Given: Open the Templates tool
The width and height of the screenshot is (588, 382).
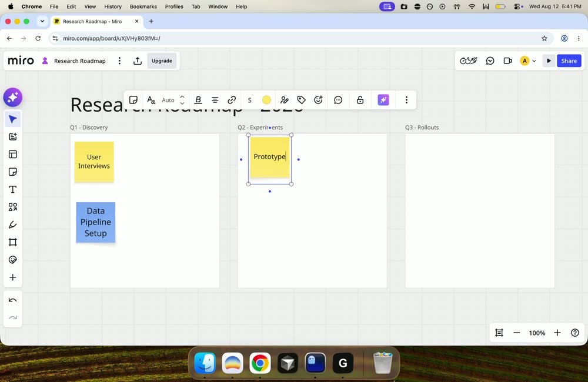Looking at the screenshot, I should (x=13, y=155).
